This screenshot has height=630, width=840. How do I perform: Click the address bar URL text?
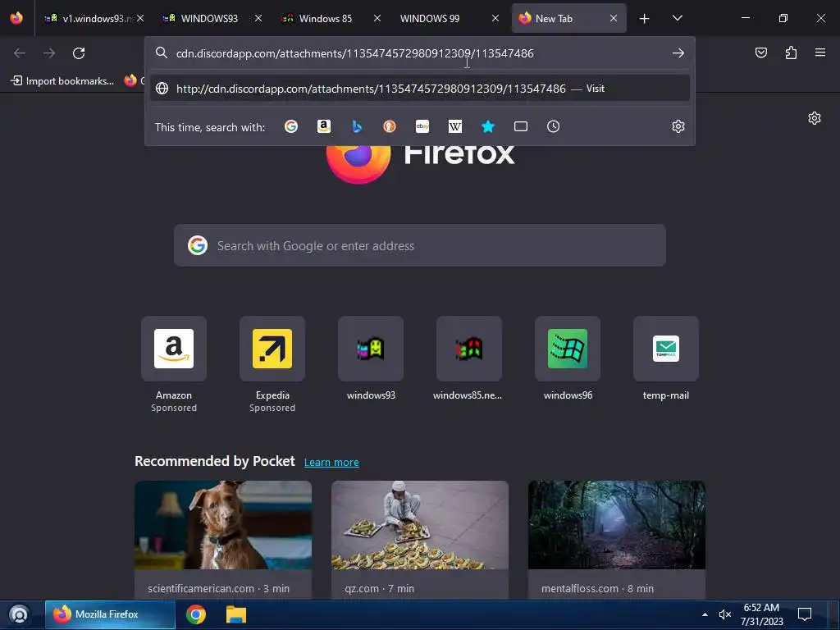point(354,53)
